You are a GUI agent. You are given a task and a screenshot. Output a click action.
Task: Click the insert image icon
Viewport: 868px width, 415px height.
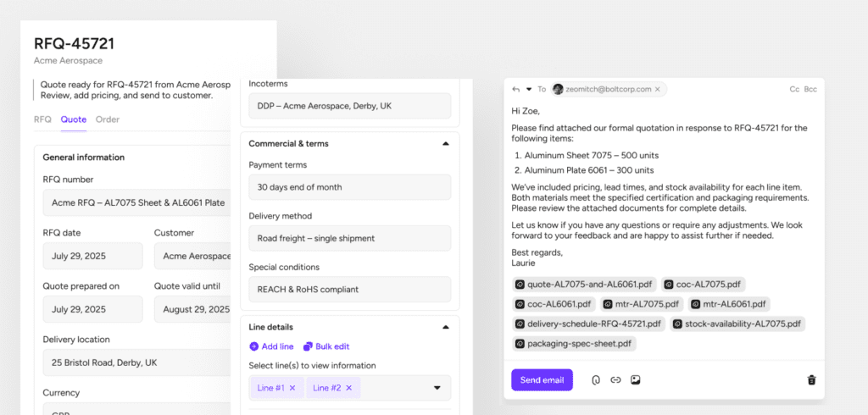[x=635, y=380]
